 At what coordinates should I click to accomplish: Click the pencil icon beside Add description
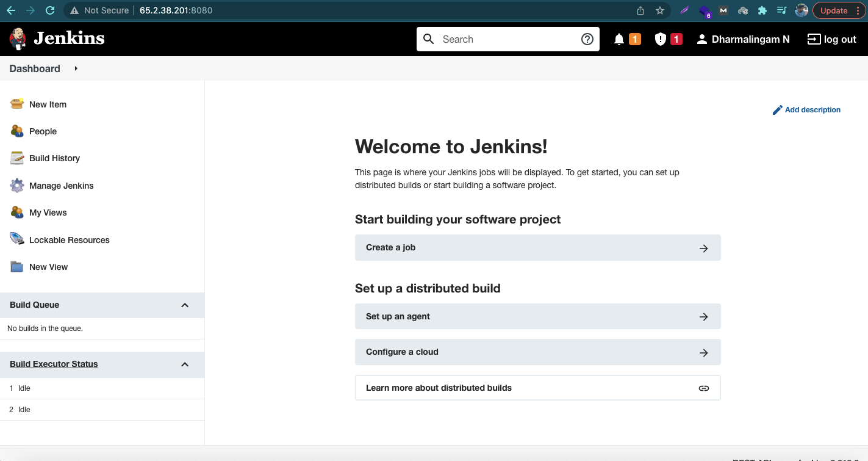coord(777,110)
